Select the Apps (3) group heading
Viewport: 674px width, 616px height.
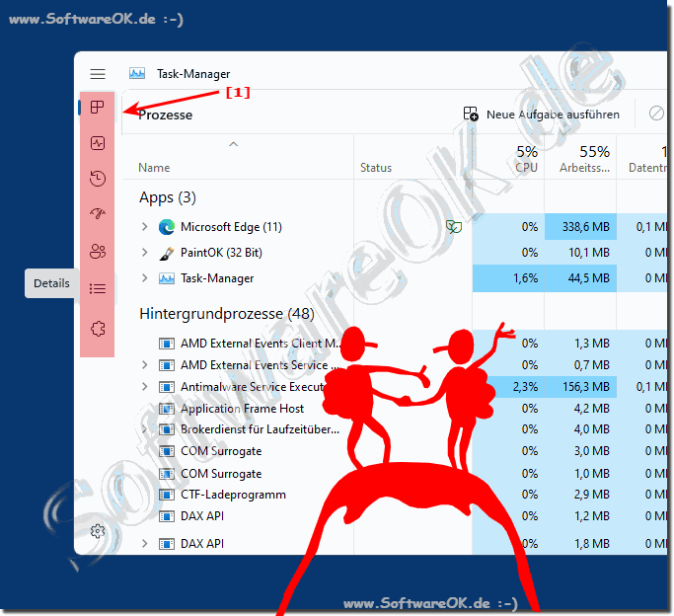(x=167, y=197)
